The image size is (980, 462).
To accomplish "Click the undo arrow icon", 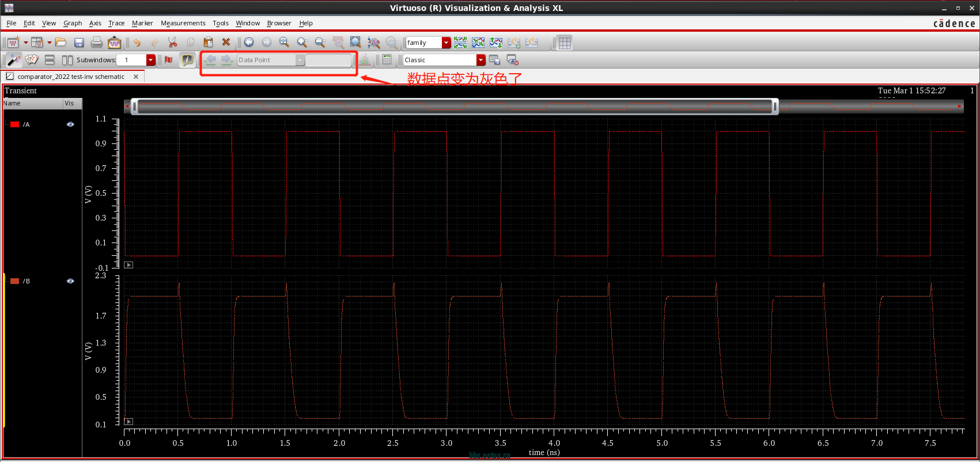I will click(x=137, y=43).
